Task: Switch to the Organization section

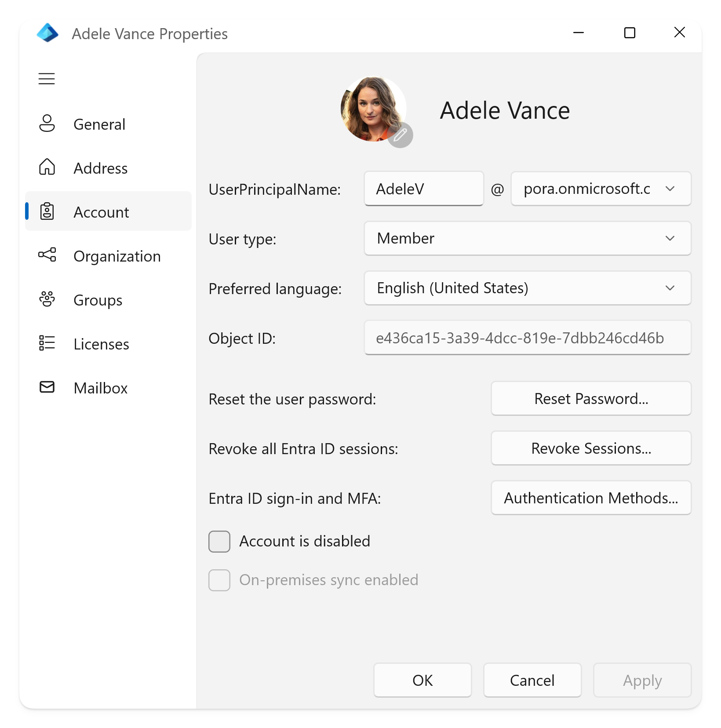Action: tap(117, 256)
